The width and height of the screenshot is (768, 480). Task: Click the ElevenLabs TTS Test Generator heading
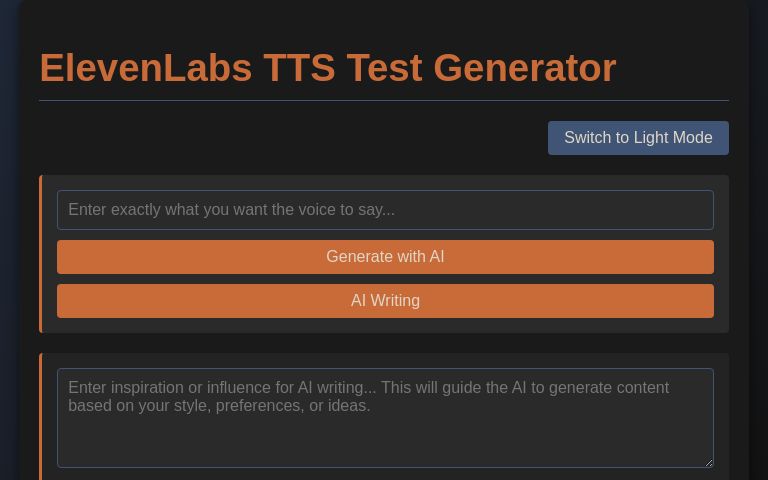point(327,68)
